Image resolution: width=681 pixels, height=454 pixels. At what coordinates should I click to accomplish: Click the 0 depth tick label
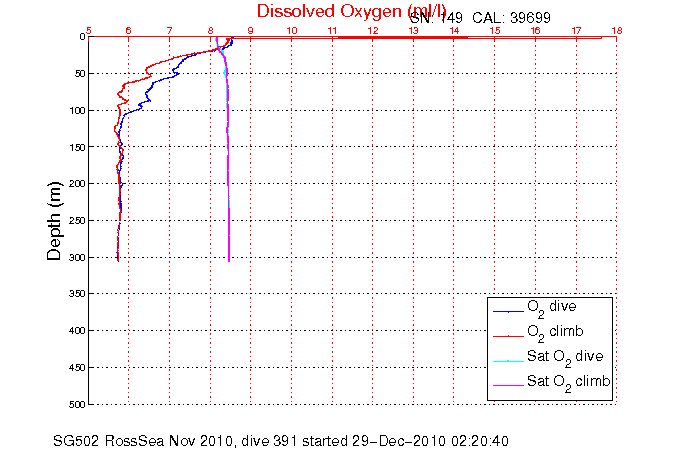click(80, 37)
